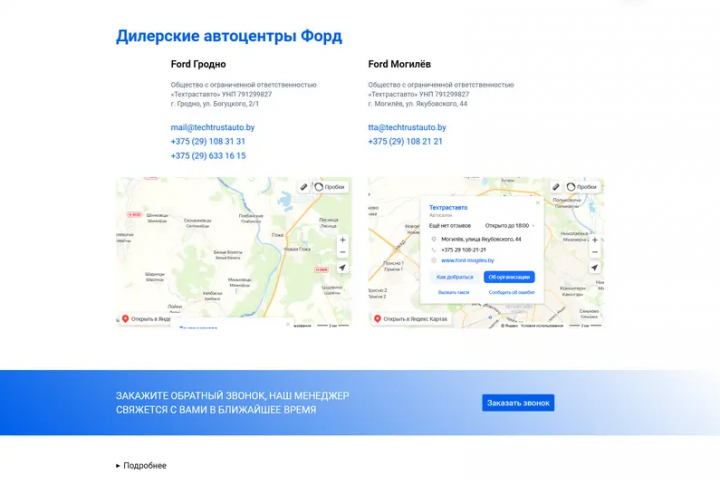Viewport: 720px width, 480px height.
Task: Open www.ford-mogilev.by website link
Action: click(467, 260)
